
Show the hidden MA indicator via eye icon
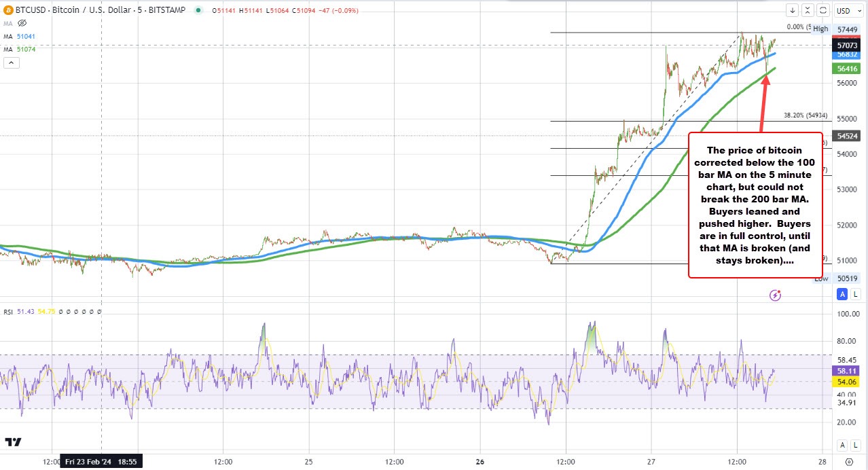click(x=22, y=23)
